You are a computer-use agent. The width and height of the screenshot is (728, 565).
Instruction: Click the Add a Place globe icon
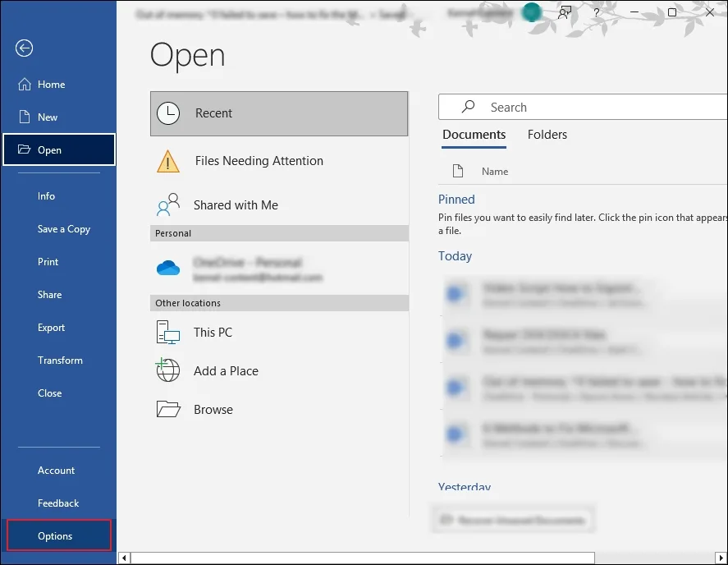coord(167,370)
